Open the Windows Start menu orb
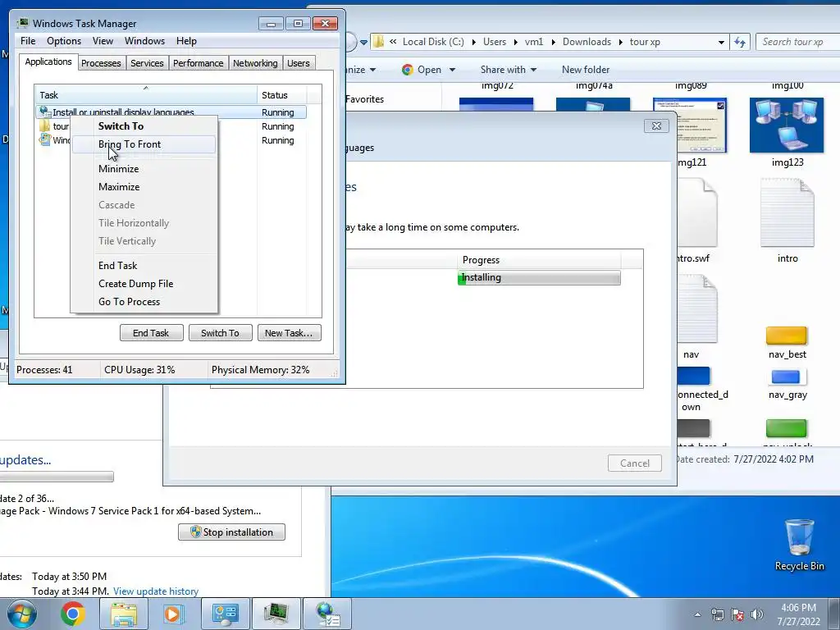The width and height of the screenshot is (840, 630). point(22,614)
